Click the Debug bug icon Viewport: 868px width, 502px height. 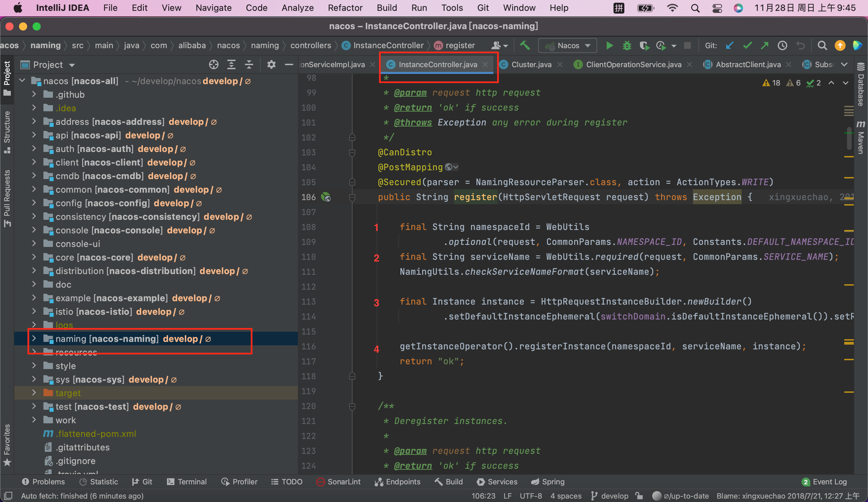[x=626, y=45]
